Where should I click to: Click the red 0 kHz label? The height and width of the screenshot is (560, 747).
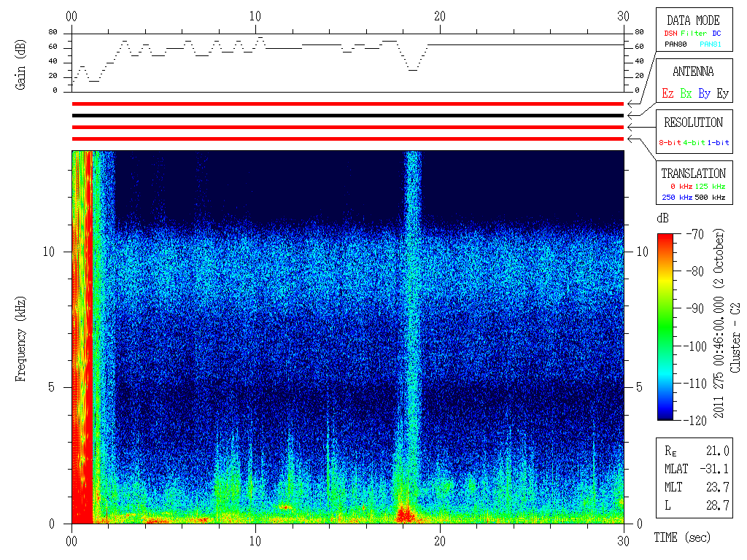[681, 186]
